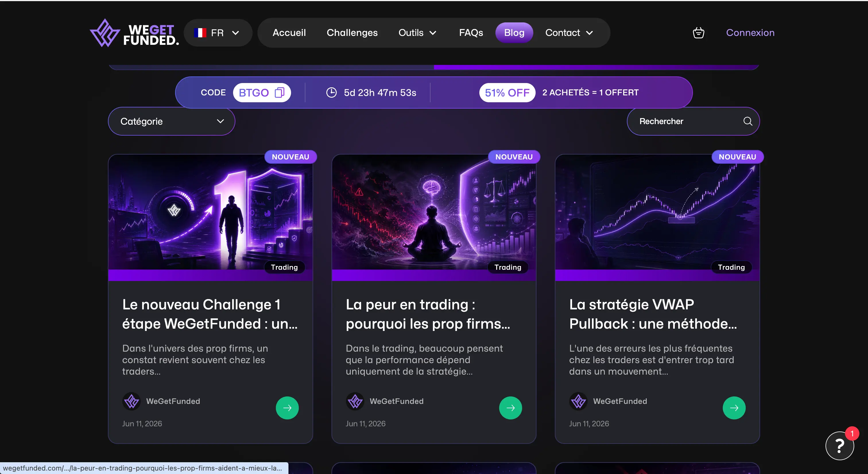Open the Catégorie dropdown
The image size is (868, 474).
coord(172,121)
